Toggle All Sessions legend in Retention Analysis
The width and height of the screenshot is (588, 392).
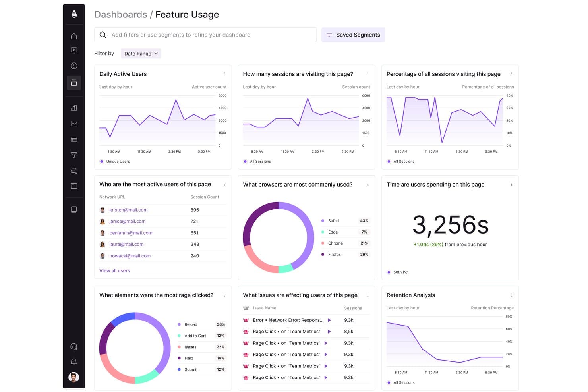[x=389, y=383]
